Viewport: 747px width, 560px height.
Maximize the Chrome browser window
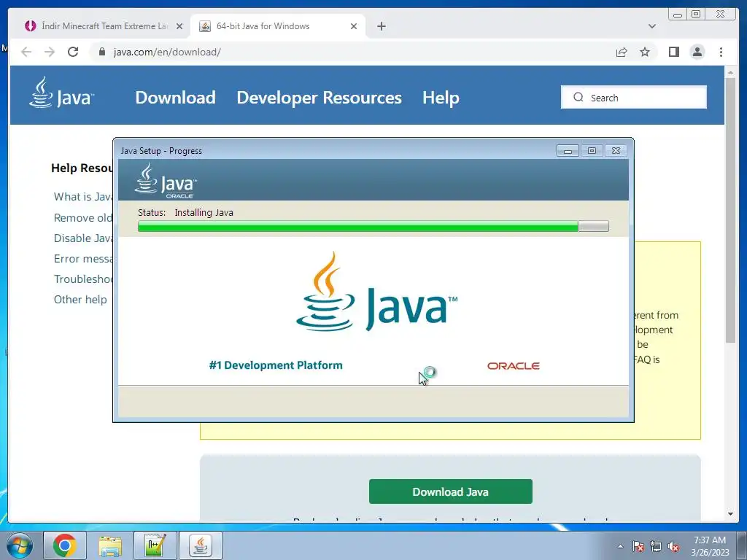pyautogui.click(x=695, y=15)
